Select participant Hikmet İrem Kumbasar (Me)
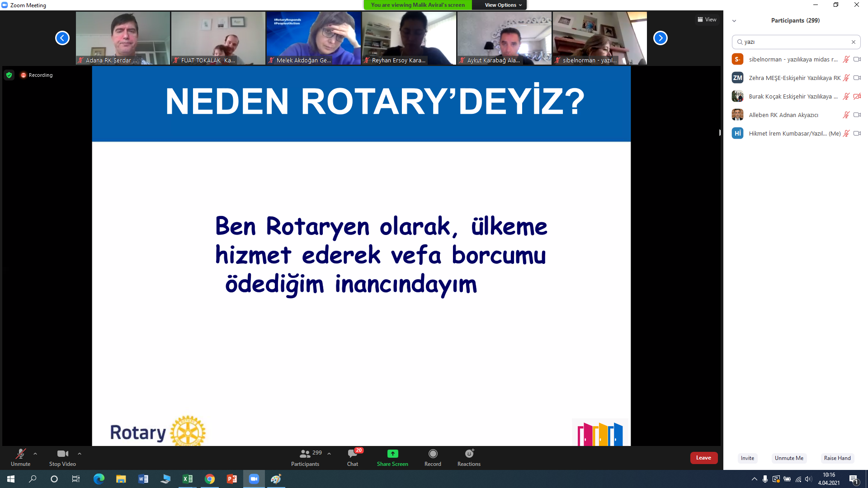 (796, 133)
